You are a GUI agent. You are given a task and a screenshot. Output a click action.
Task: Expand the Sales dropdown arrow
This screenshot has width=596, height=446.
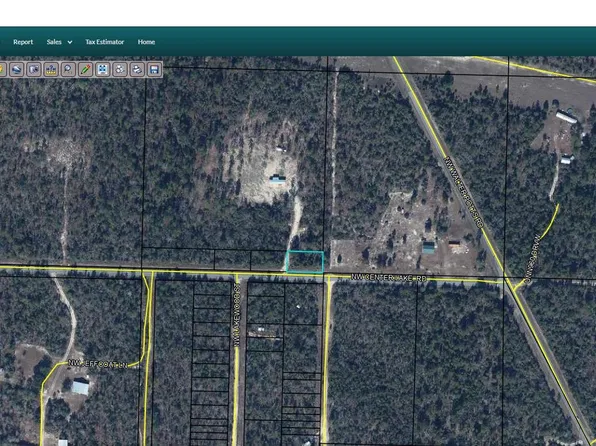70,42
